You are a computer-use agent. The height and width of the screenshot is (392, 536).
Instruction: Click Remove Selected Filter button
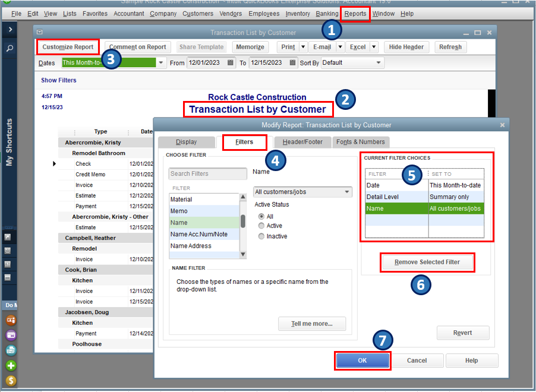tap(427, 262)
